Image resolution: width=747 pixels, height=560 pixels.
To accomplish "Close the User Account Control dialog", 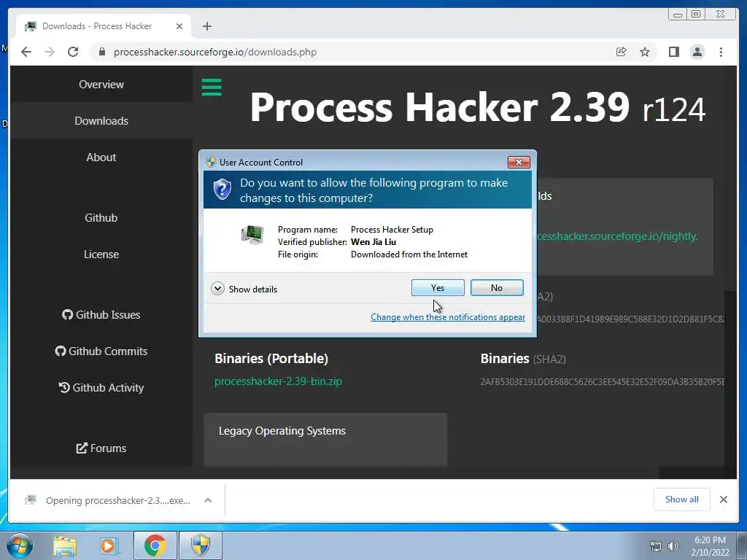I will (x=519, y=163).
